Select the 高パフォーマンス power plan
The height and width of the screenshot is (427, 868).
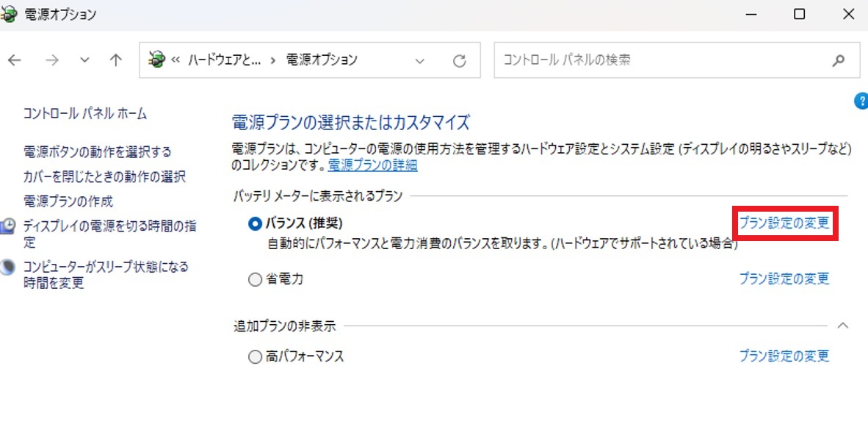coord(255,357)
